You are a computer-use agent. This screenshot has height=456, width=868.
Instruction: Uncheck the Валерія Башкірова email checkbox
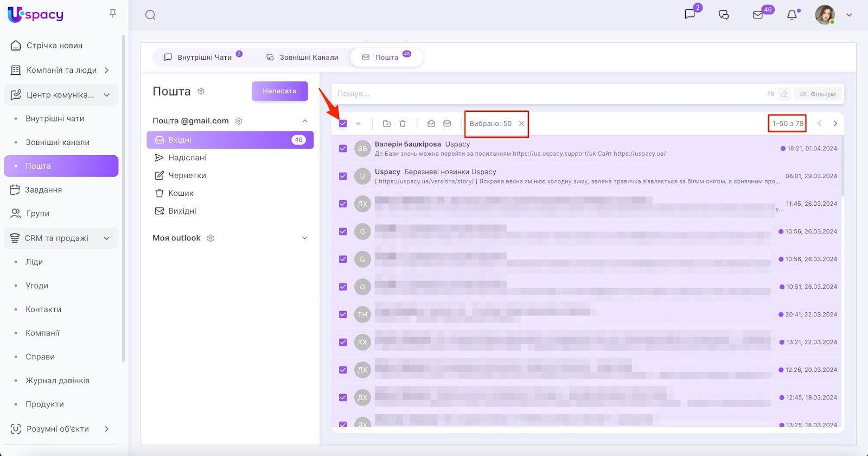(343, 148)
